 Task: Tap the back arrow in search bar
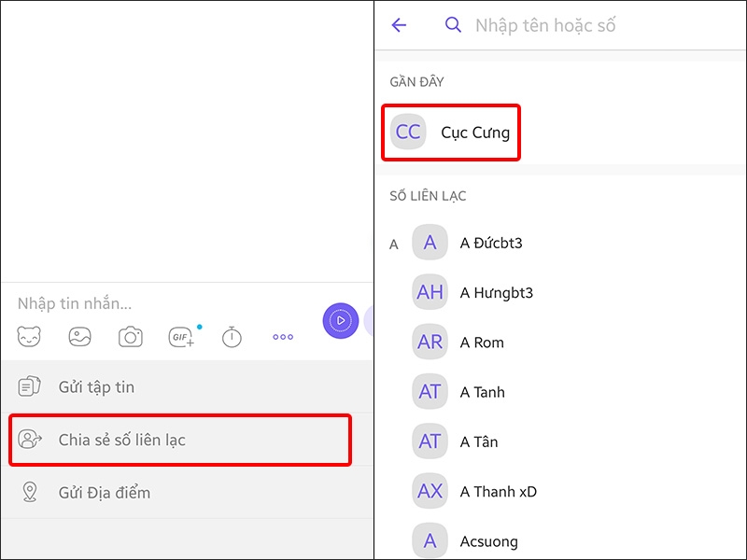click(x=400, y=25)
